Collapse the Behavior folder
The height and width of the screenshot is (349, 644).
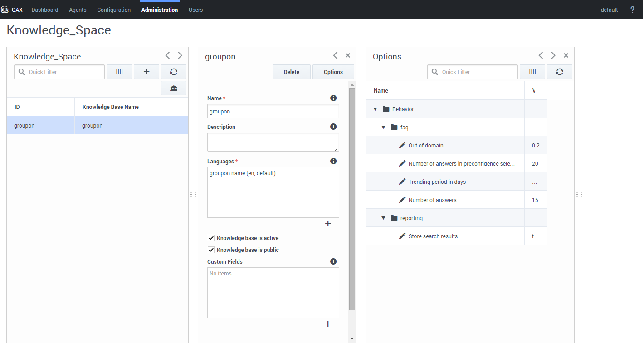tap(376, 109)
